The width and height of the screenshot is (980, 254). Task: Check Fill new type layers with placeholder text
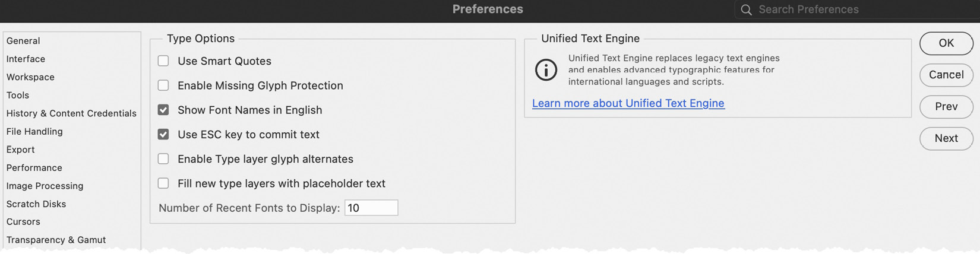pos(163,183)
